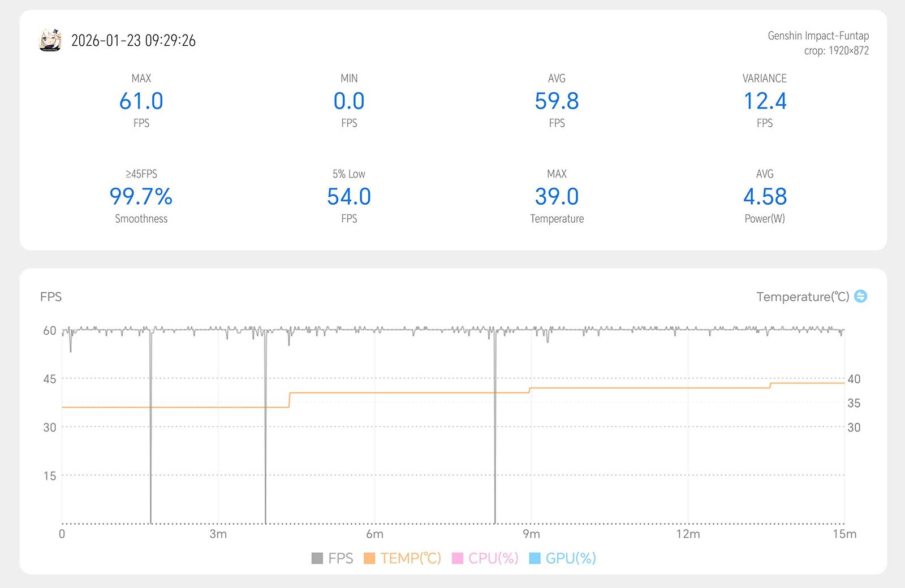
Task: Click the gray FPS legend square
Action: point(317,559)
